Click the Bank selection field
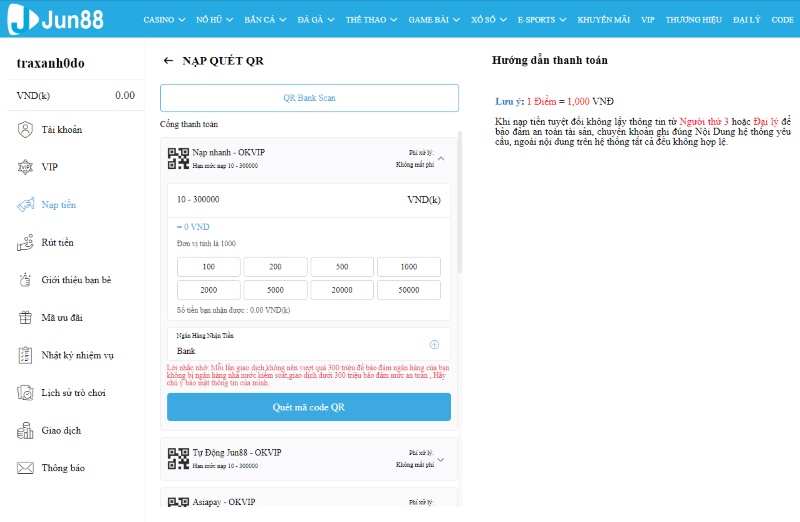The height and width of the screenshot is (522, 800). [x=309, y=344]
